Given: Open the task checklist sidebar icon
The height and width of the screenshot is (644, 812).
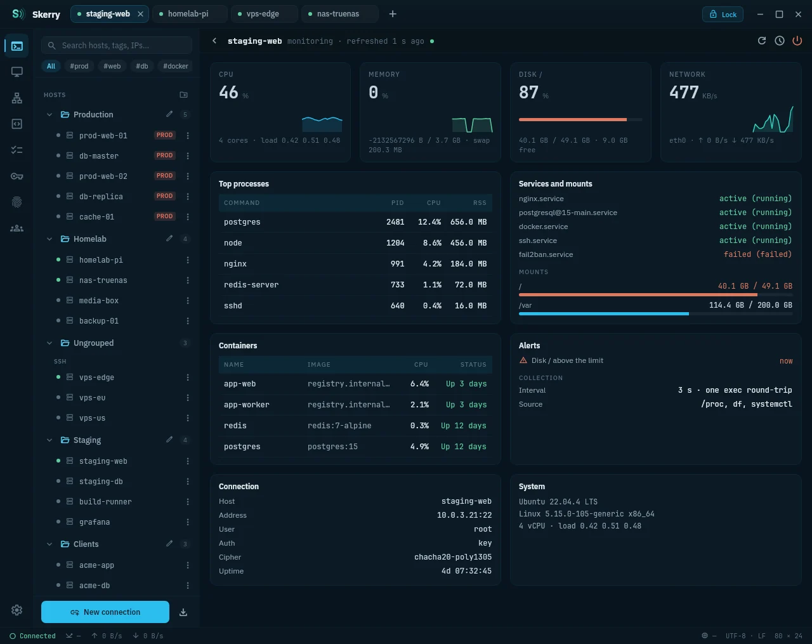Looking at the screenshot, I should pyautogui.click(x=17, y=150).
